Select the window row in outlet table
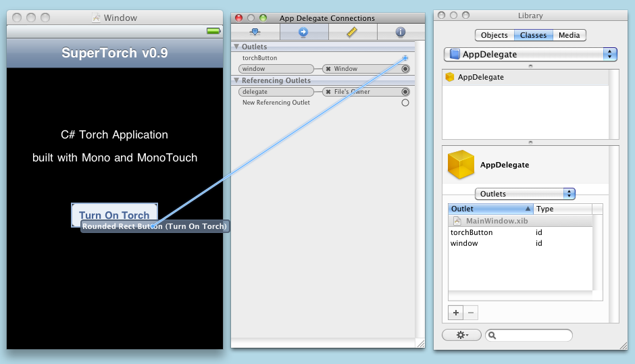635x364 pixels. [x=520, y=243]
